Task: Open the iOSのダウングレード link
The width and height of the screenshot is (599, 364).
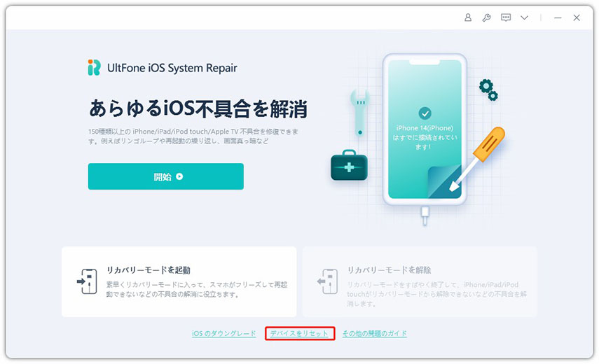Action: coord(224,333)
